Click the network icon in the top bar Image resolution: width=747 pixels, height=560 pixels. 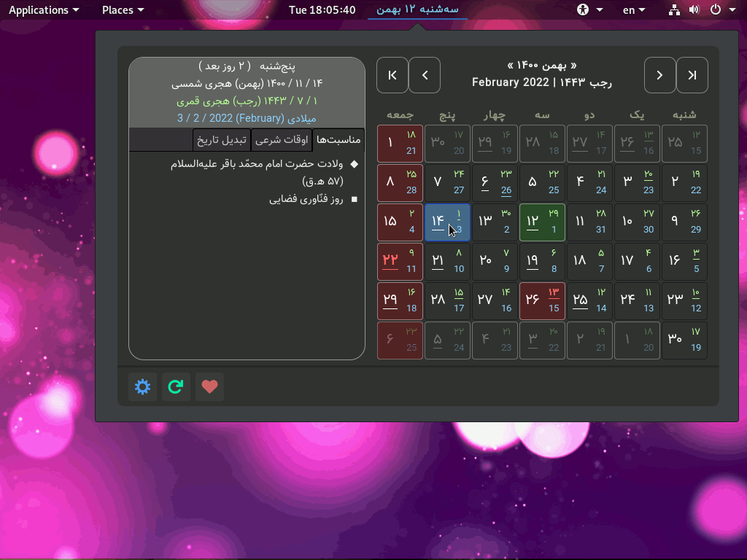pos(675,9)
